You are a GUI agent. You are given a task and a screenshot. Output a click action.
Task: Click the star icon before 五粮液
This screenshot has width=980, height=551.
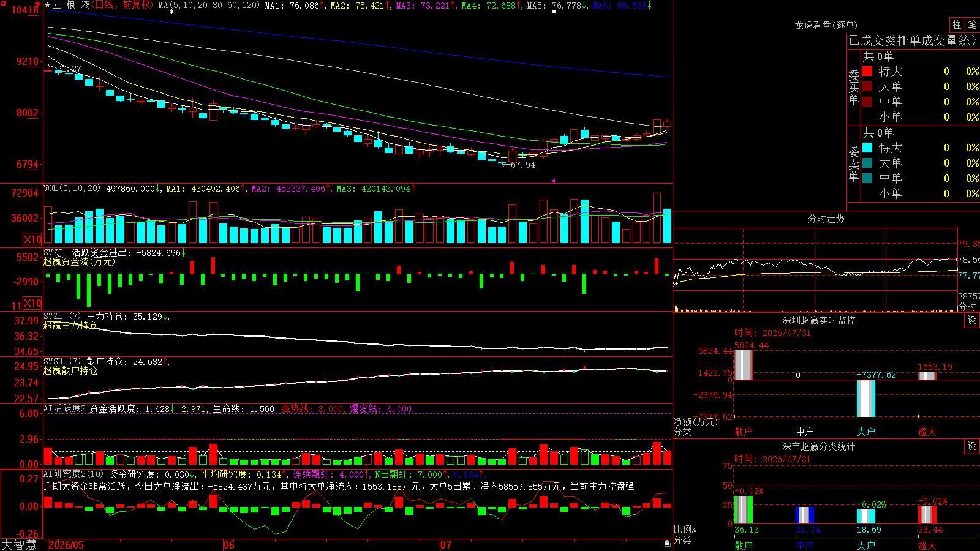coord(48,5)
